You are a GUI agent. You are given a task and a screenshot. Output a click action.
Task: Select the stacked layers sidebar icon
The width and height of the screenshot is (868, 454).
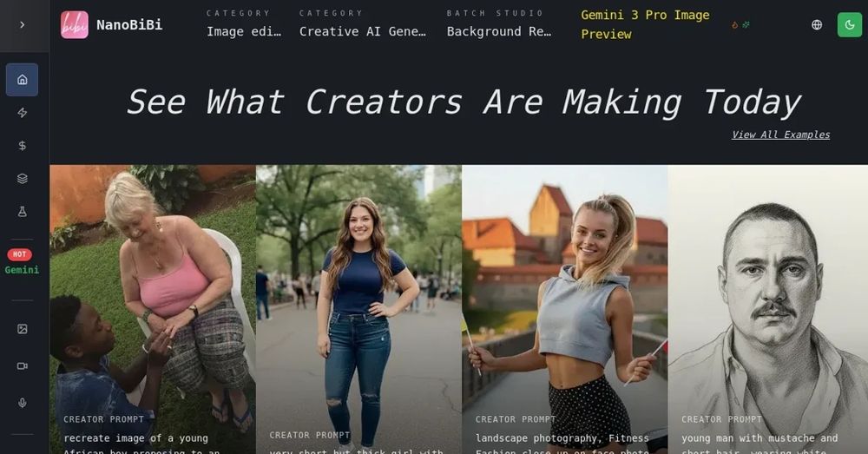(23, 178)
